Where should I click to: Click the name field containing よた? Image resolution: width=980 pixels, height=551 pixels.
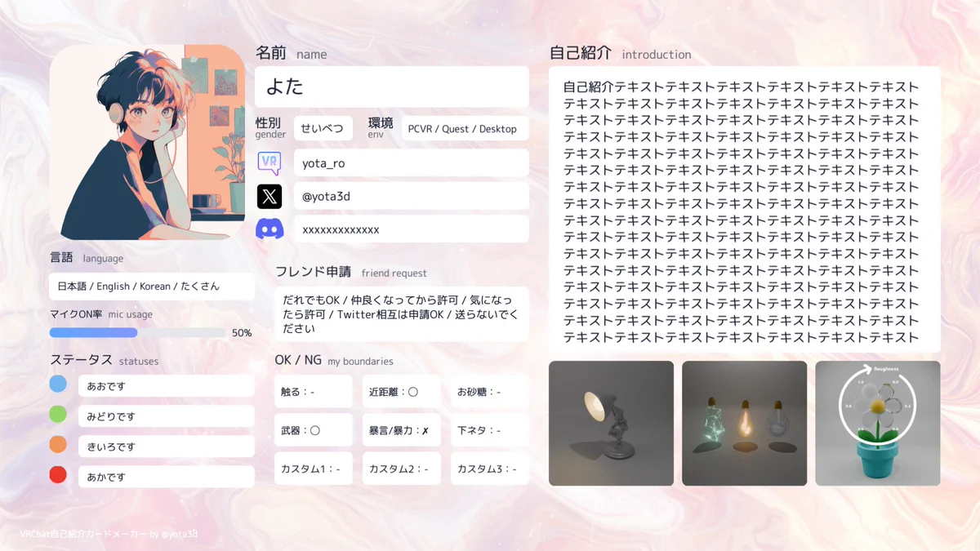[x=392, y=87]
